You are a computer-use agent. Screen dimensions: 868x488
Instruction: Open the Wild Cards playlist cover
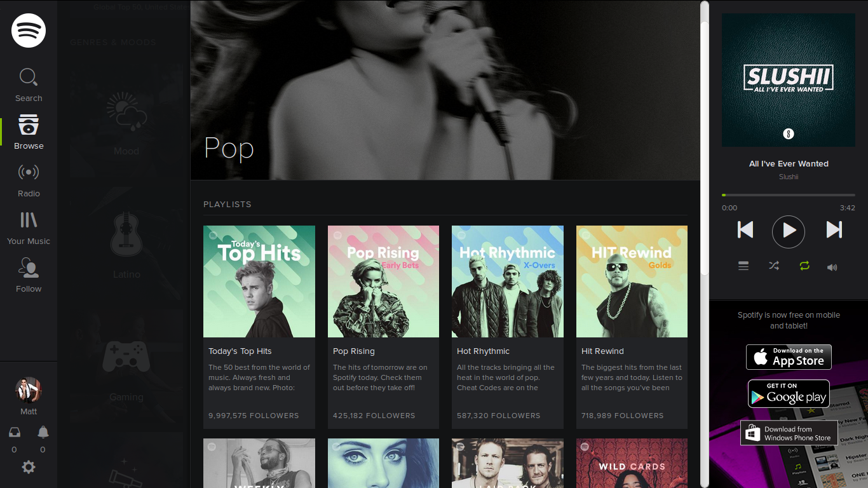pos(632,463)
